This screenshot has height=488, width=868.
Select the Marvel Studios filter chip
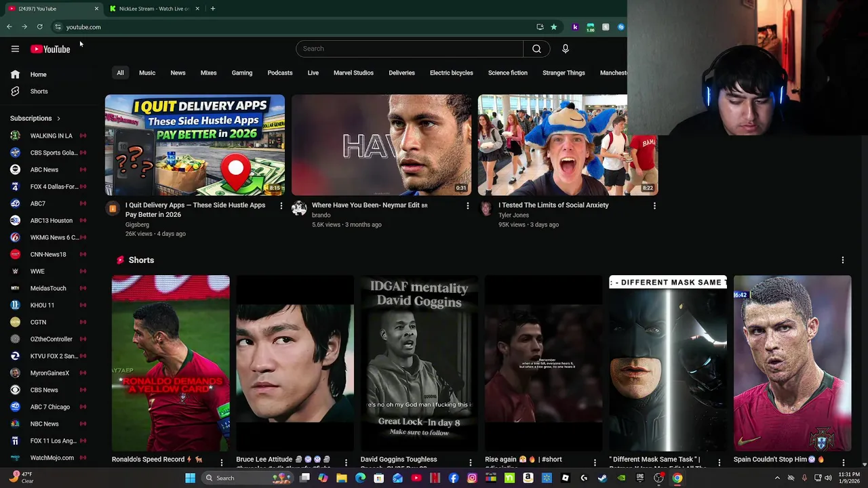353,73
